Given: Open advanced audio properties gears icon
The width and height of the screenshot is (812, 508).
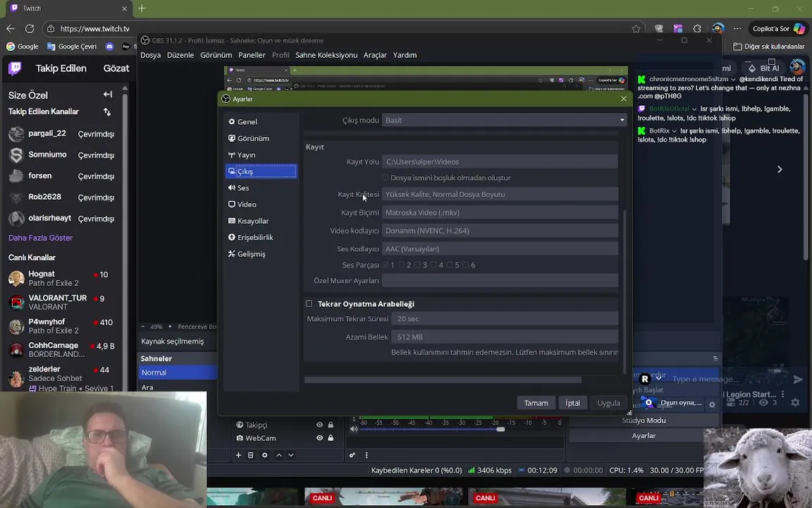Looking at the screenshot, I should (x=352, y=455).
